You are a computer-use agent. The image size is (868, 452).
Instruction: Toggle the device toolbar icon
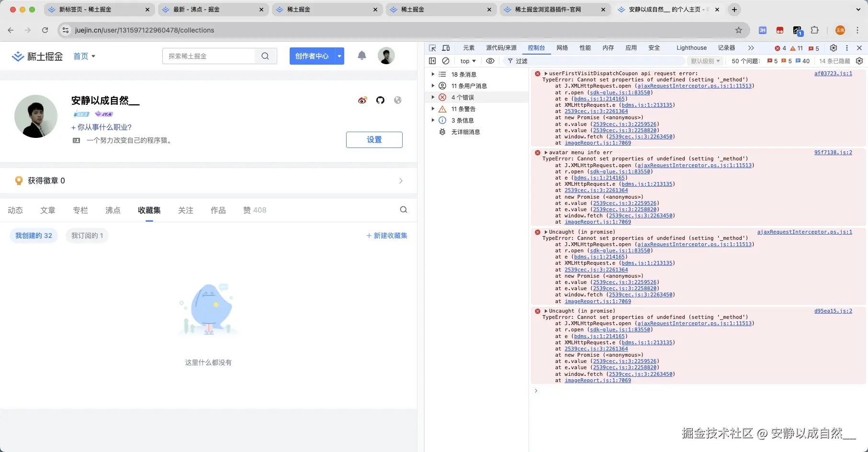pos(446,48)
